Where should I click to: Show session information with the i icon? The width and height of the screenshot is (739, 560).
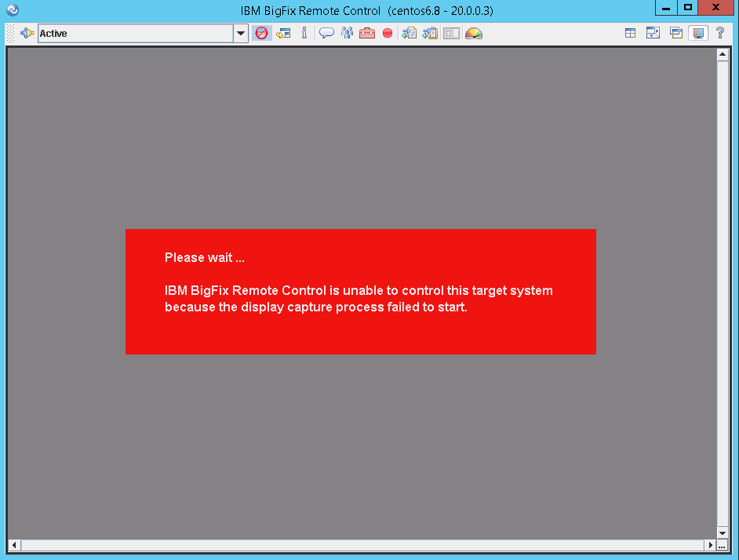304,33
